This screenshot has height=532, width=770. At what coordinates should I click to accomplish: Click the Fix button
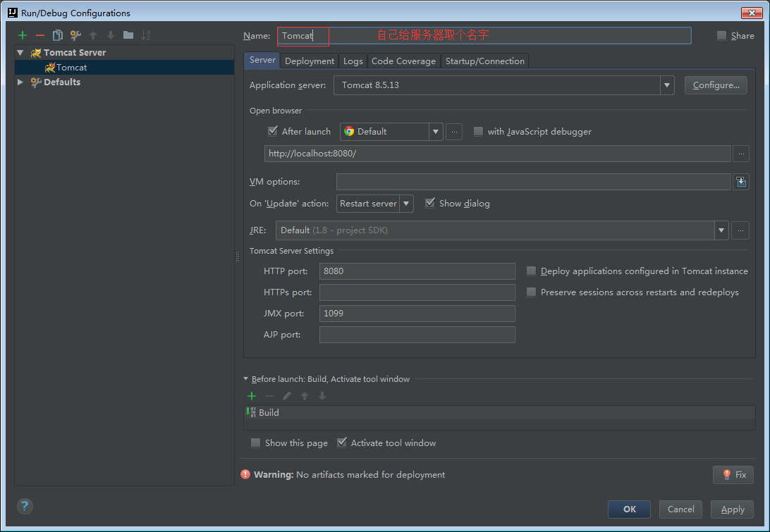(x=733, y=475)
